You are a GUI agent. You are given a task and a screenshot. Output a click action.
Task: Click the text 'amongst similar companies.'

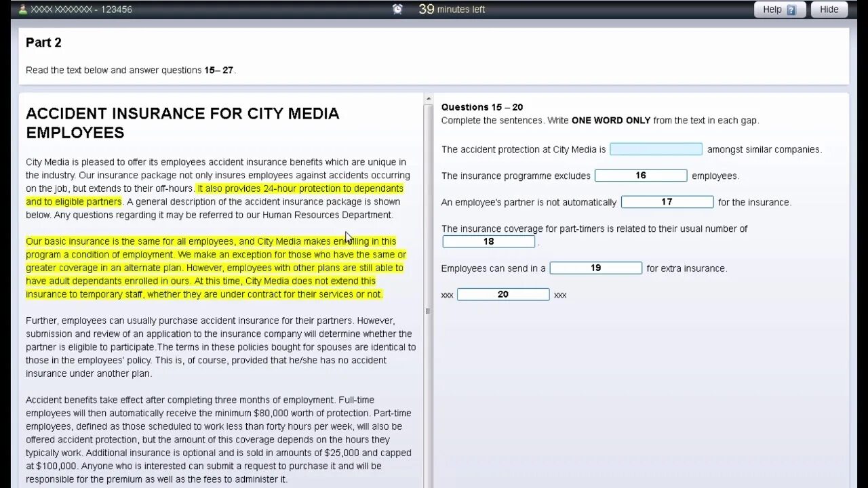click(x=764, y=149)
